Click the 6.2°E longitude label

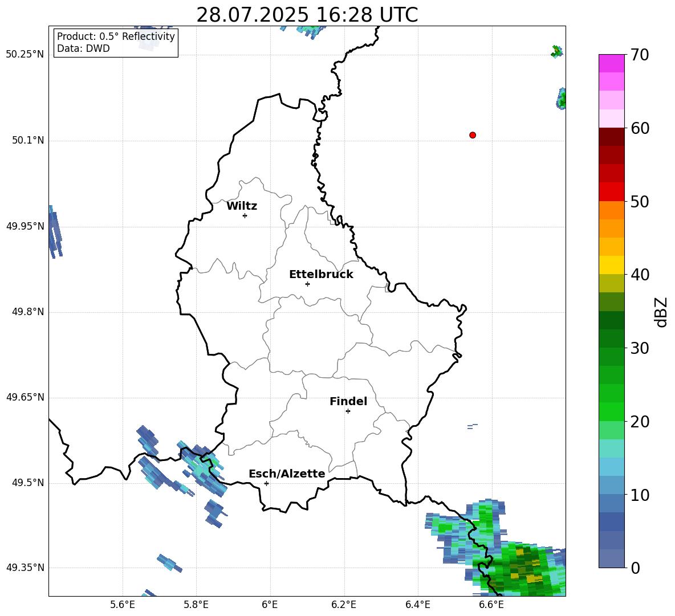[x=344, y=605]
